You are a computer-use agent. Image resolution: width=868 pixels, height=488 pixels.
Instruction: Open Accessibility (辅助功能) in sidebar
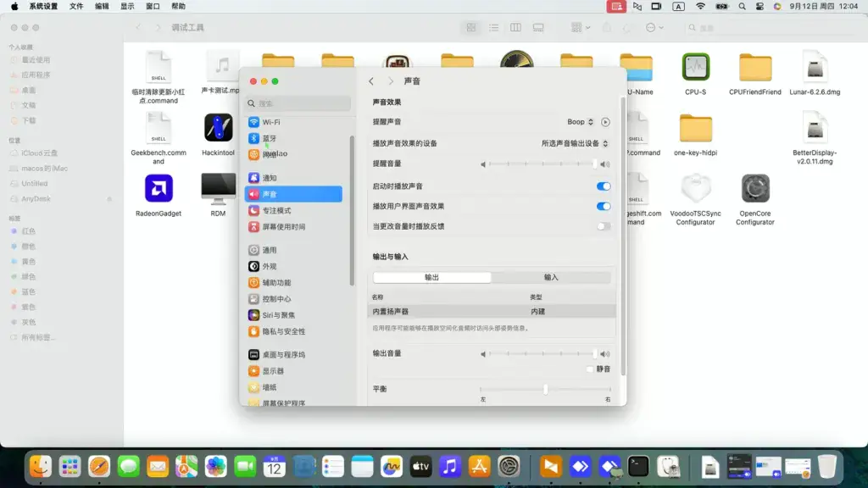[292, 283]
